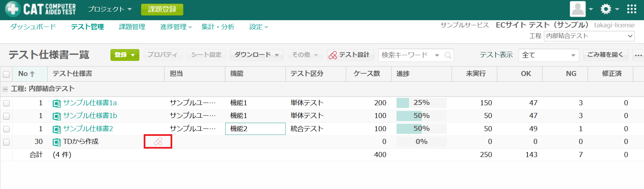Open the サンプル仕様書2 link

(88, 129)
